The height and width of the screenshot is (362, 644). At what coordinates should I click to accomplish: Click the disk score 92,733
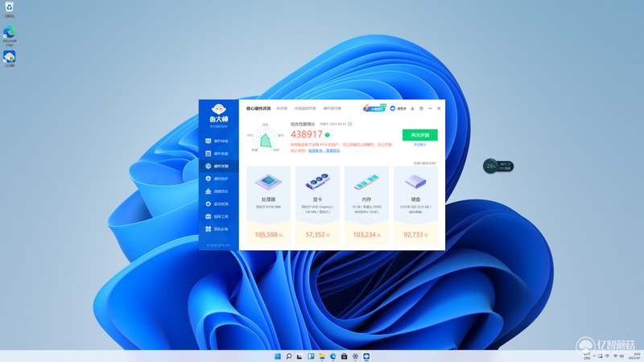point(413,235)
